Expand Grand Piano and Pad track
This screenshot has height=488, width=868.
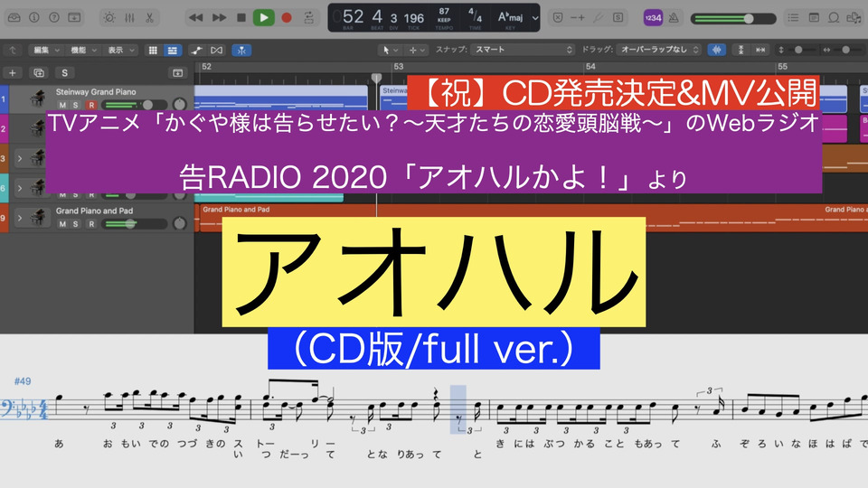tap(20, 218)
